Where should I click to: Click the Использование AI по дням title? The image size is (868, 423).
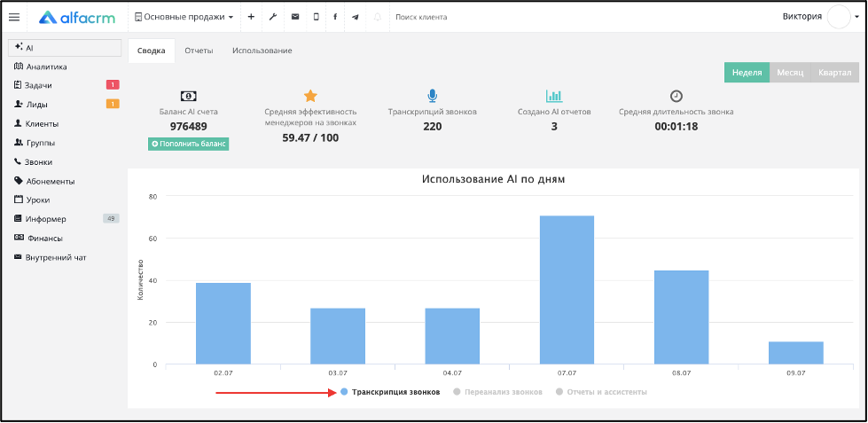[493, 179]
